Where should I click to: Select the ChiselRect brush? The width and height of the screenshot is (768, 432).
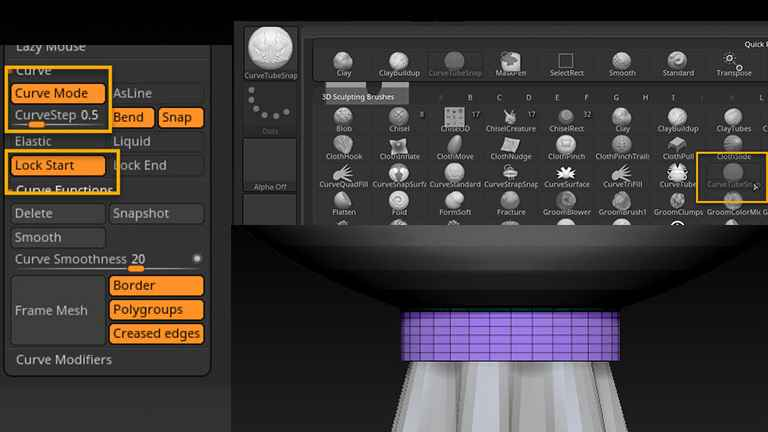(566, 120)
